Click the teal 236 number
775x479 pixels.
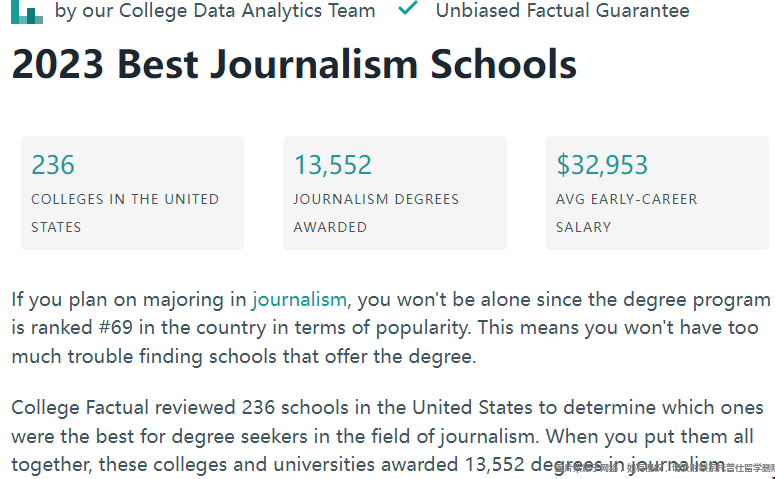coord(53,165)
